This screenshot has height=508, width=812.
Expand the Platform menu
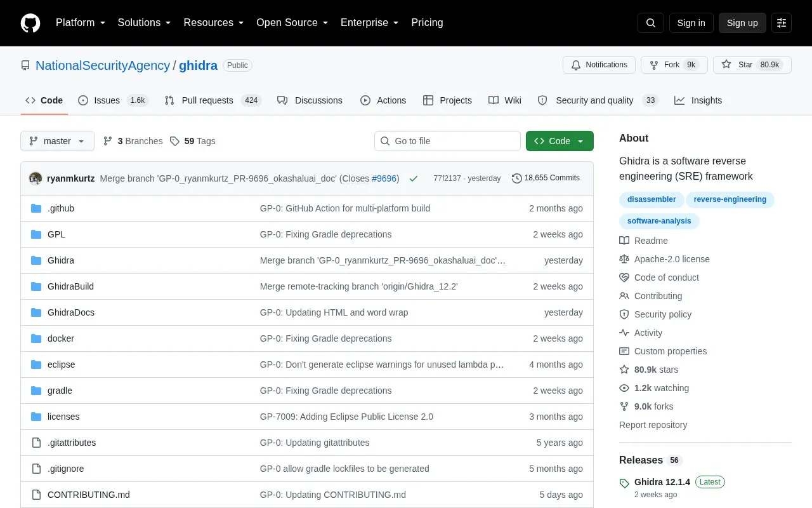[81, 23]
